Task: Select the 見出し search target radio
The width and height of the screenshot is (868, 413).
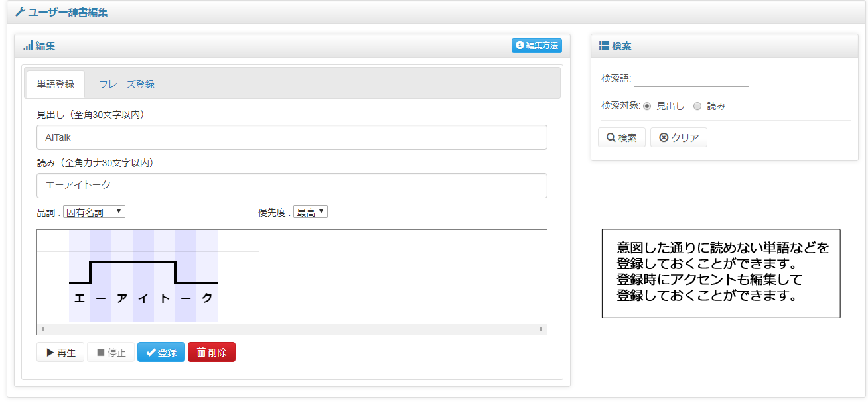Action: point(647,106)
